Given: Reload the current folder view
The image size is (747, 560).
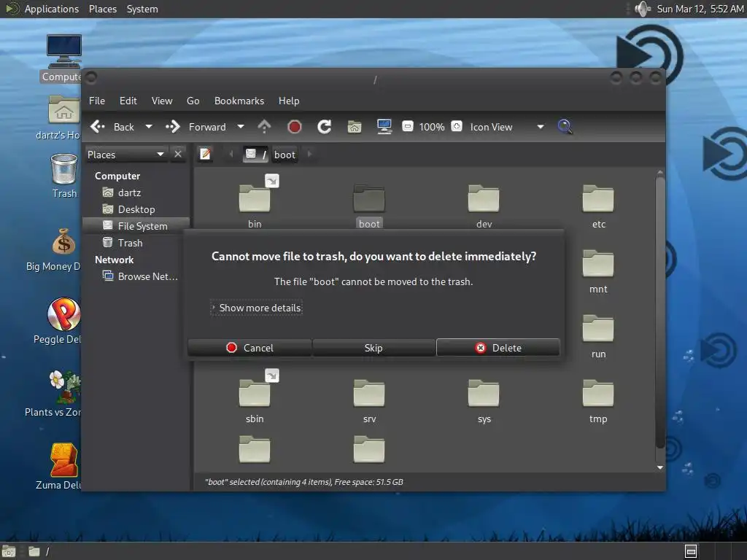Looking at the screenshot, I should pyautogui.click(x=325, y=127).
